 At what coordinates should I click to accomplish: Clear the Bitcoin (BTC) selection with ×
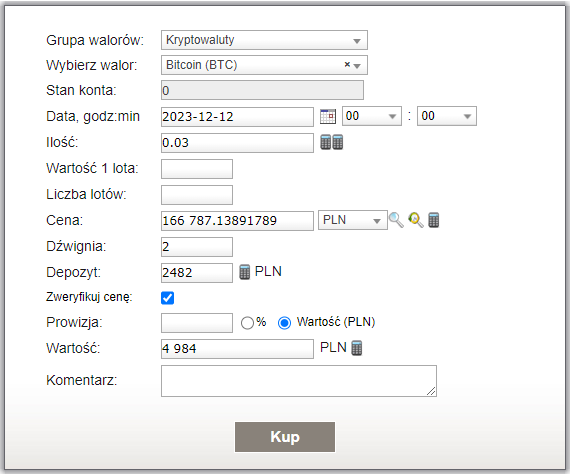tap(347, 64)
